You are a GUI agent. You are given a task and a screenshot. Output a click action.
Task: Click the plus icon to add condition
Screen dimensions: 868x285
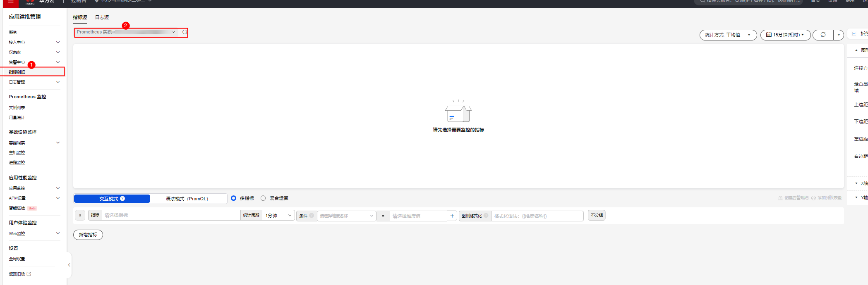pos(452,216)
